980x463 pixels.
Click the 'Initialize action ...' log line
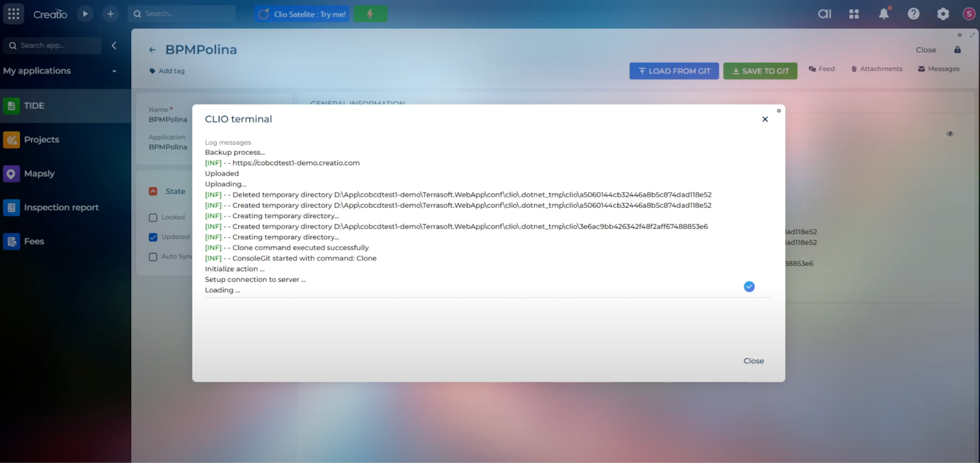click(x=235, y=269)
